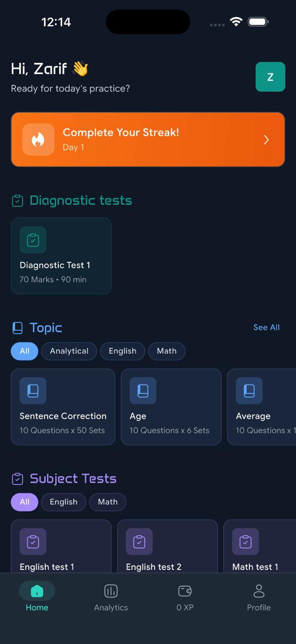The height and width of the screenshot is (644, 296).
Task: Tap the Subject Tests checklist icon
Action: (16, 478)
